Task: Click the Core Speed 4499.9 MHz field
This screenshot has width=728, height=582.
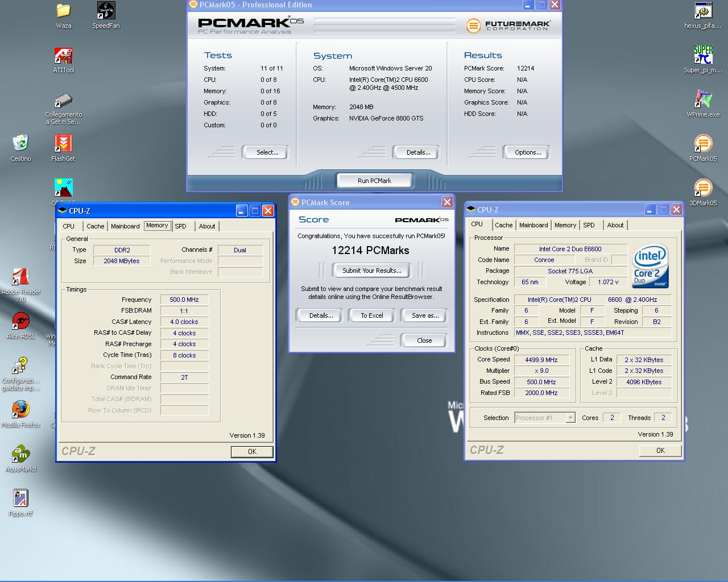Action: point(541,360)
